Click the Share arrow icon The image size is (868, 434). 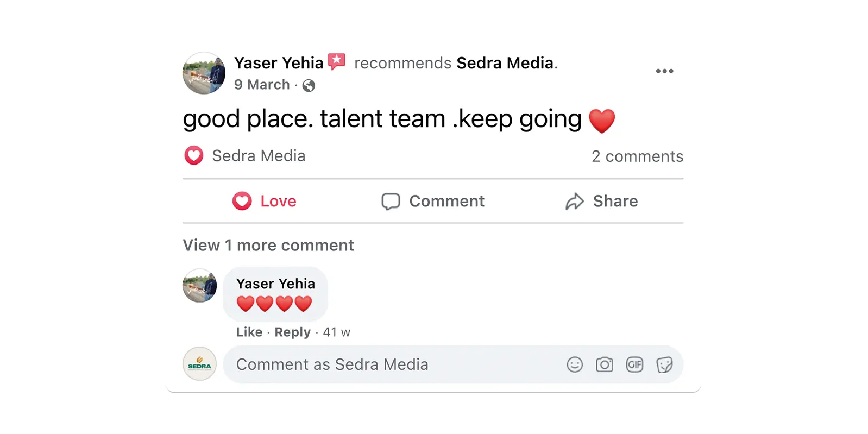[574, 201]
